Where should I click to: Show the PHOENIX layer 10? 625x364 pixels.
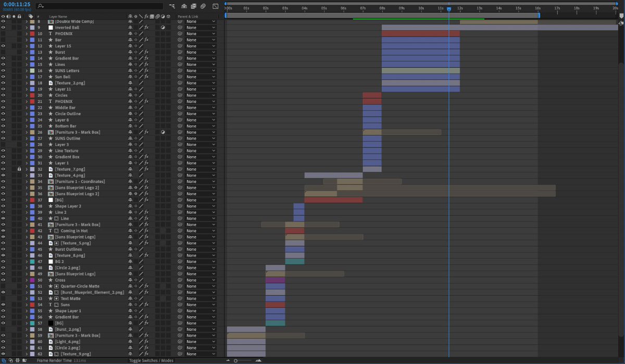point(3,33)
